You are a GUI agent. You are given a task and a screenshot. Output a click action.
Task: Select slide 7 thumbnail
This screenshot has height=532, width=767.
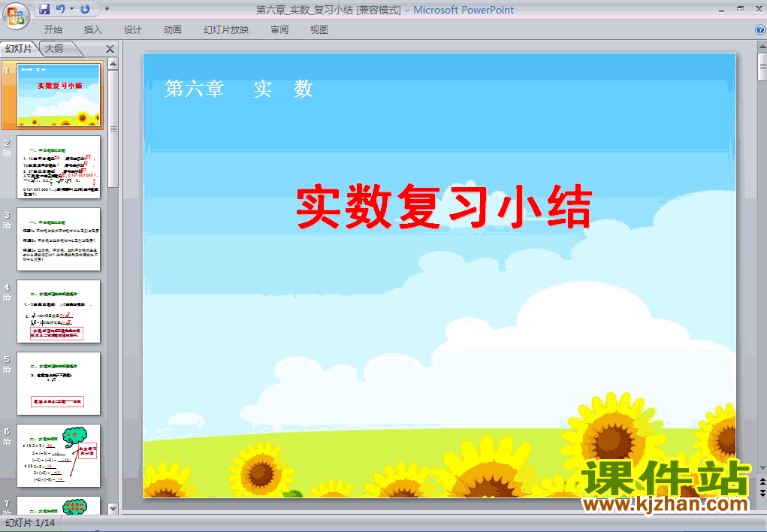click(59, 506)
